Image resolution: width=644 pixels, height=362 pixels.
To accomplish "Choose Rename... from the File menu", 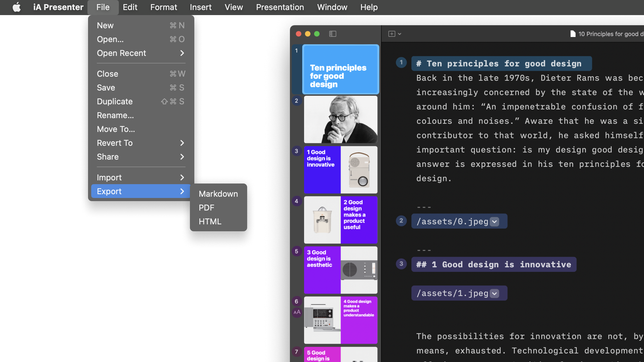I will (141, 115).
